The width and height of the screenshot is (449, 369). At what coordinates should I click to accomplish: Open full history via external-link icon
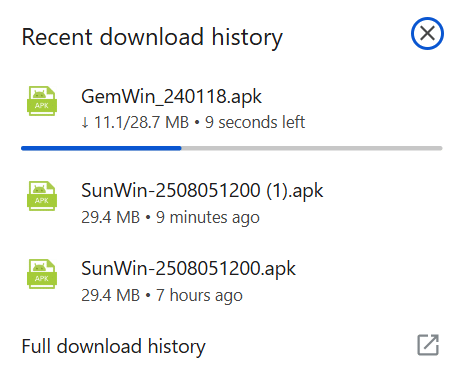tap(428, 345)
